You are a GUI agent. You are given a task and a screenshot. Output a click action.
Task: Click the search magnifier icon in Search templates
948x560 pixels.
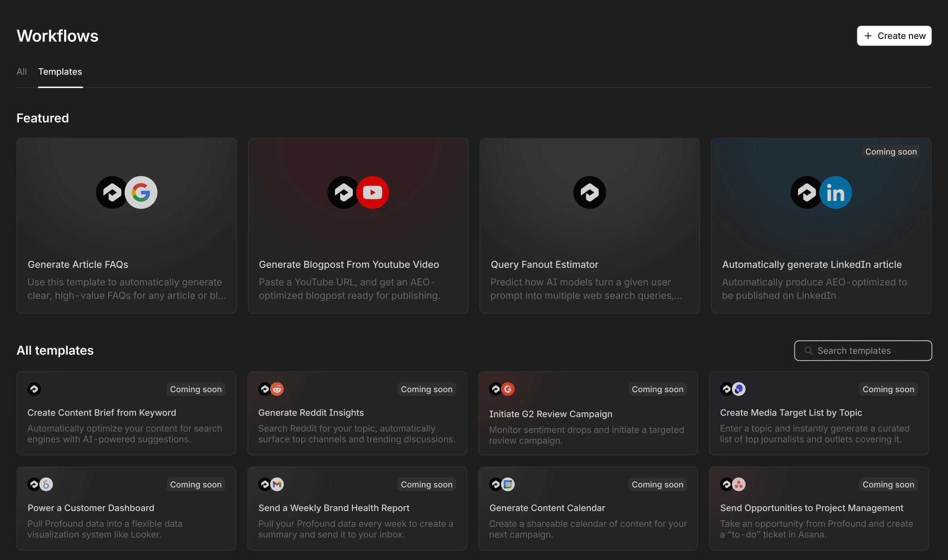808,350
